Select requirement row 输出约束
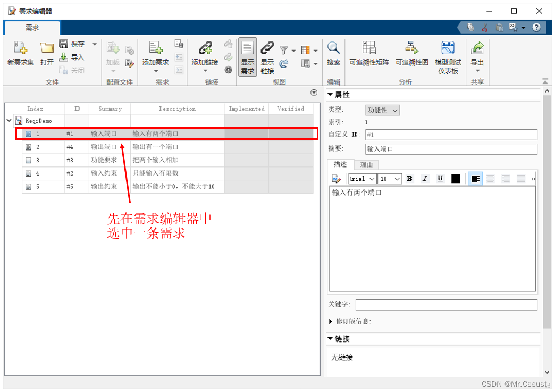Screen dimensions: 555x392 (167, 186)
